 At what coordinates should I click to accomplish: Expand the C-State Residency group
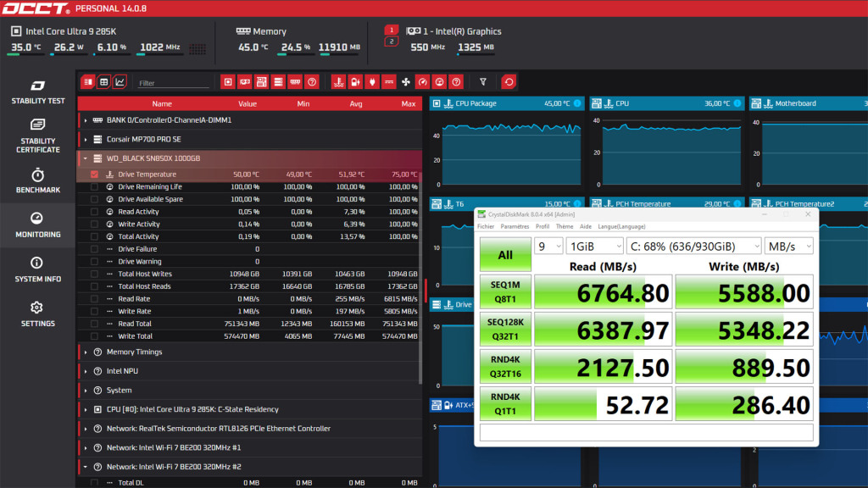[x=86, y=409]
